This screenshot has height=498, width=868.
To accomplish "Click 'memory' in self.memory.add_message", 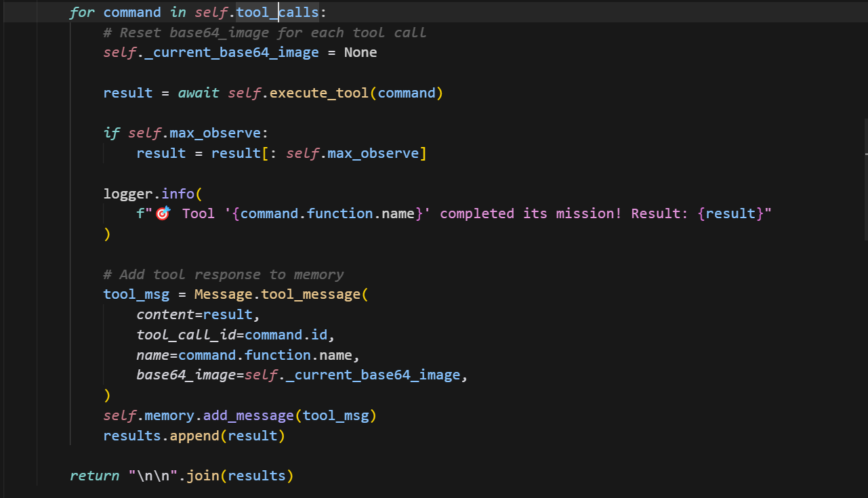I will pyautogui.click(x=169, y=415).
